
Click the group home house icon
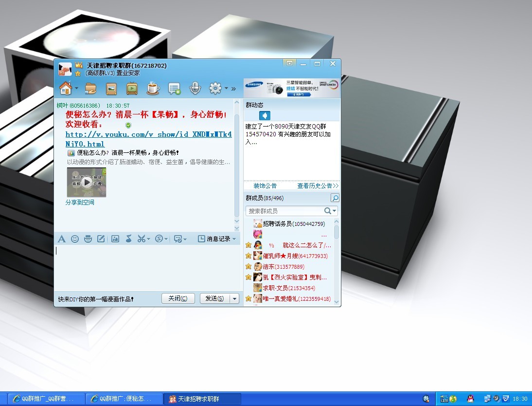[x=65, y=88]
